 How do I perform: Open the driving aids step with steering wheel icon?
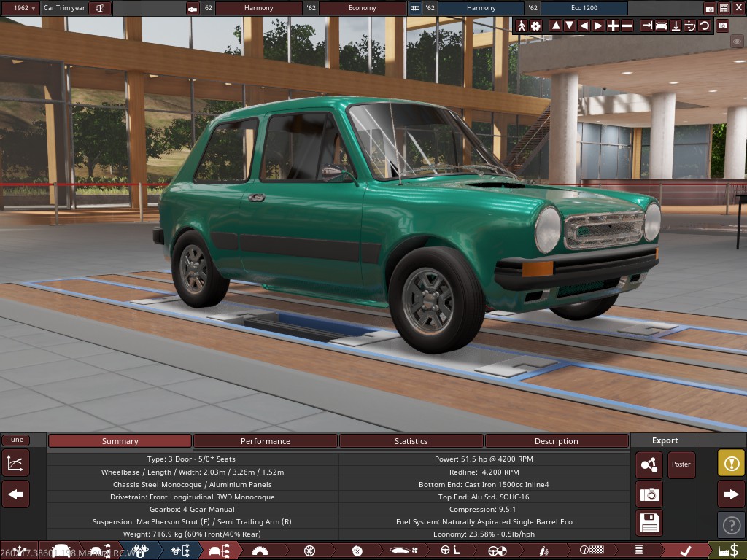click(x=498, y=551)
